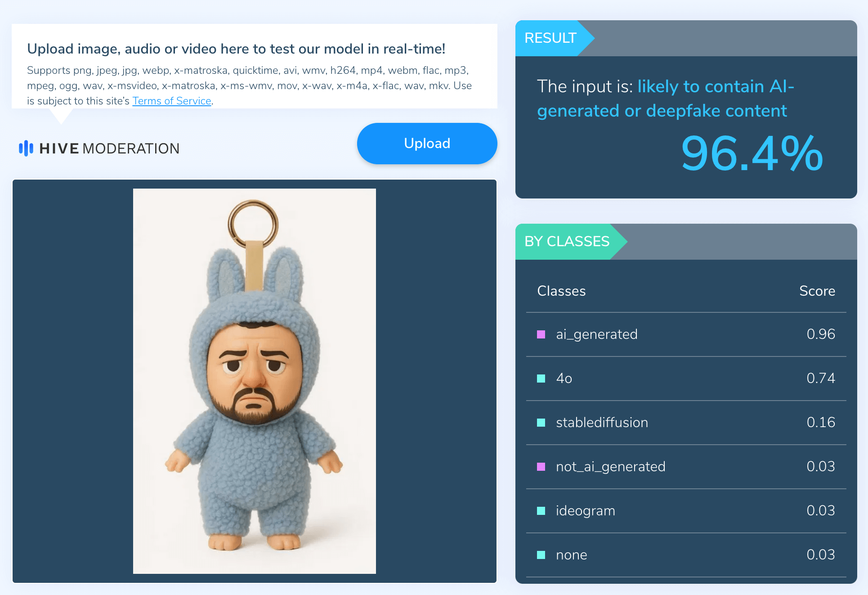The width and height of the screenshot is (868, 595).
Task: Click the 96.4% result percentage
Action: pyautogui.click(x=752, y=154)
